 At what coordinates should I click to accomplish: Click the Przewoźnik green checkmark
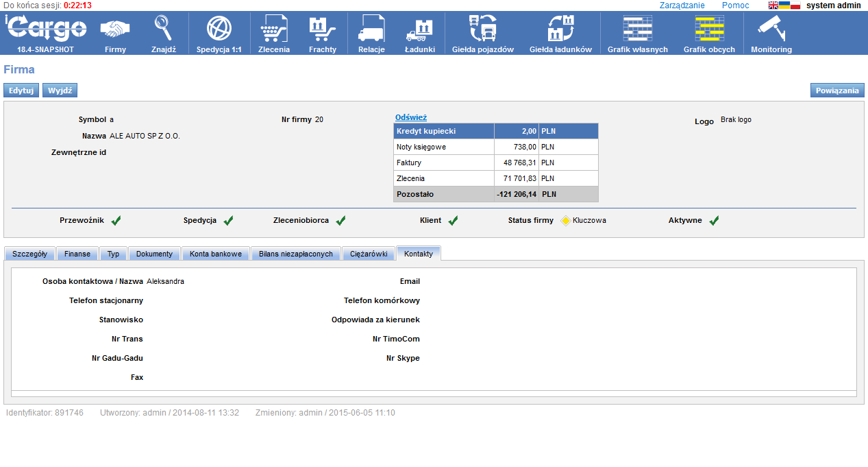116,221
